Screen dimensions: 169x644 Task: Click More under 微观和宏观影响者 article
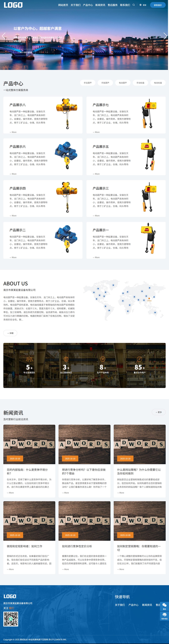point(10,569)
